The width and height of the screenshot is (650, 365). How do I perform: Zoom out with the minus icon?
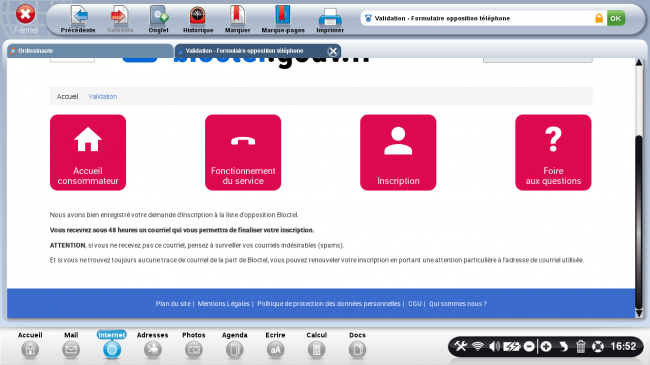point(529,346)
